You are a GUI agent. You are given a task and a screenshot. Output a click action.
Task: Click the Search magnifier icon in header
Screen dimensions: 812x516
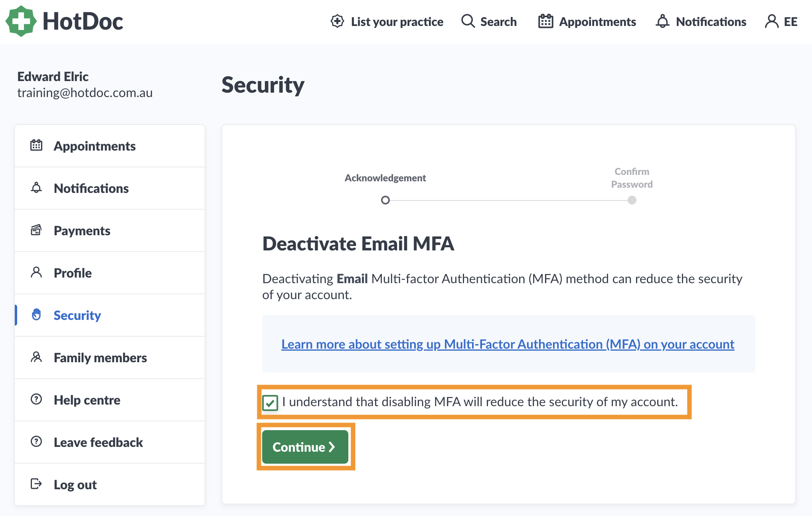click(468, 21)
